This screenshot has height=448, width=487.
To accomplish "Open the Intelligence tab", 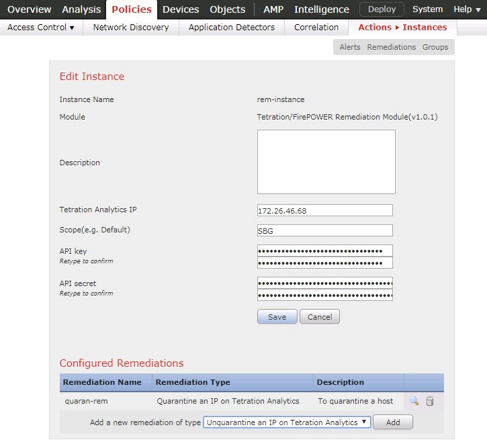I will (322, 9).
